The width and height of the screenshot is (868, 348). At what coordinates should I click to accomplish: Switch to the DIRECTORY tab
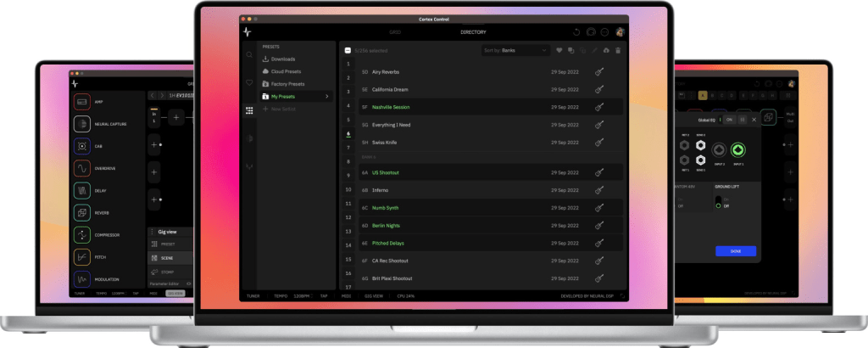click(x=474, y=31)
